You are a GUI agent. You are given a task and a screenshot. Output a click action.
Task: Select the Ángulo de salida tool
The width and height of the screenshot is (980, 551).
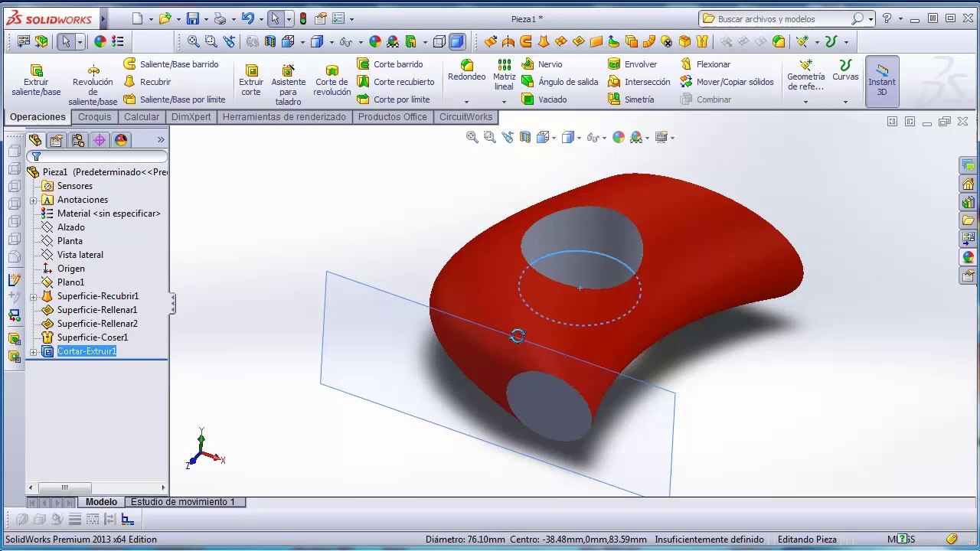click(560, 82)
